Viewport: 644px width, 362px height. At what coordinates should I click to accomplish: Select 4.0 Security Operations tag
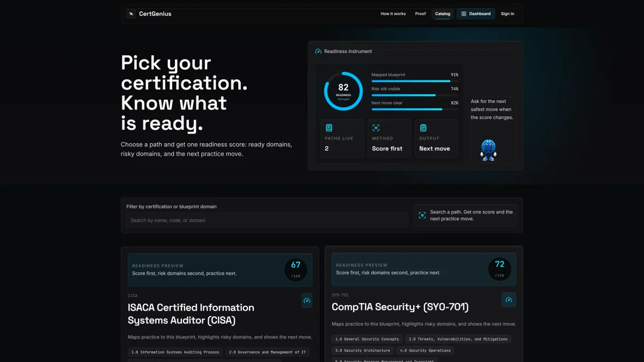pyautogui.click(x=426, y=350)
